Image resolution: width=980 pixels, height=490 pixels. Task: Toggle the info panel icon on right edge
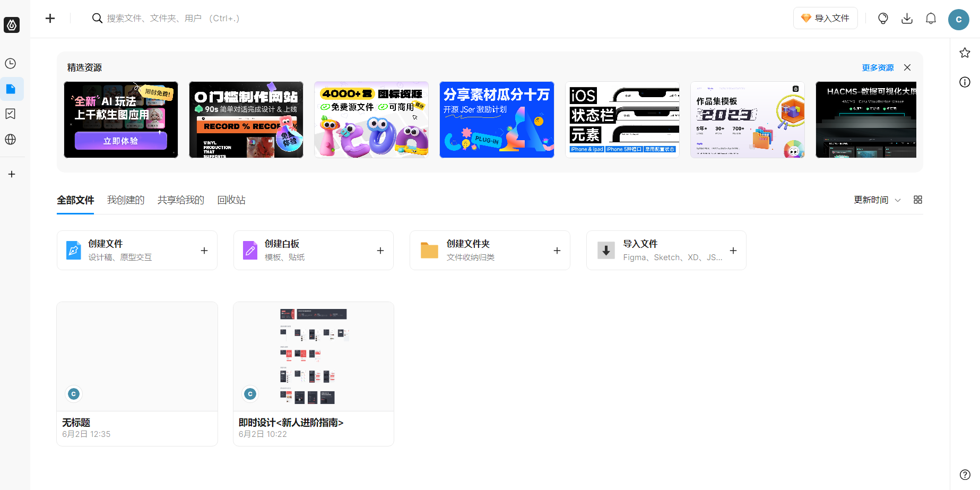pos(965,82)
